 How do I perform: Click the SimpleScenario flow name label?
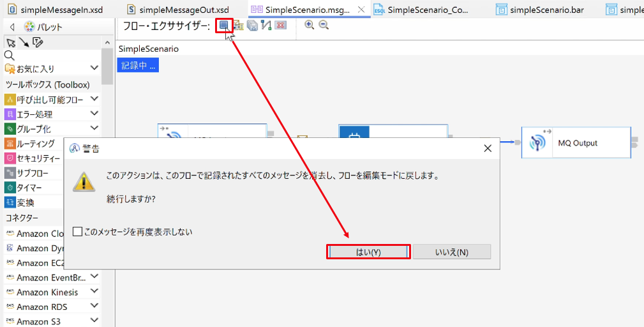[x=149, y=49]
